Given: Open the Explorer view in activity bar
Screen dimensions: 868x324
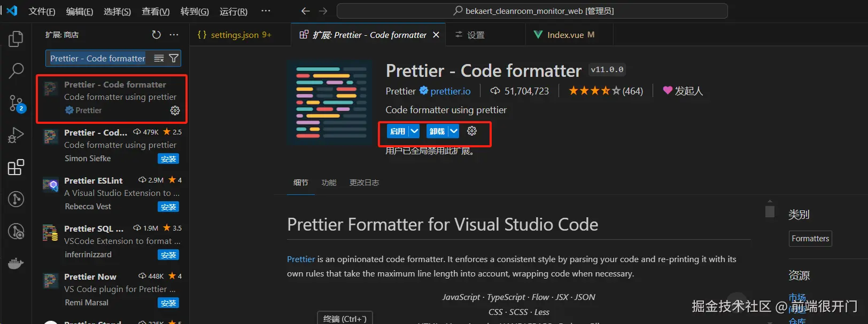Looking at the screenshot, I should [x=16, y=39].
